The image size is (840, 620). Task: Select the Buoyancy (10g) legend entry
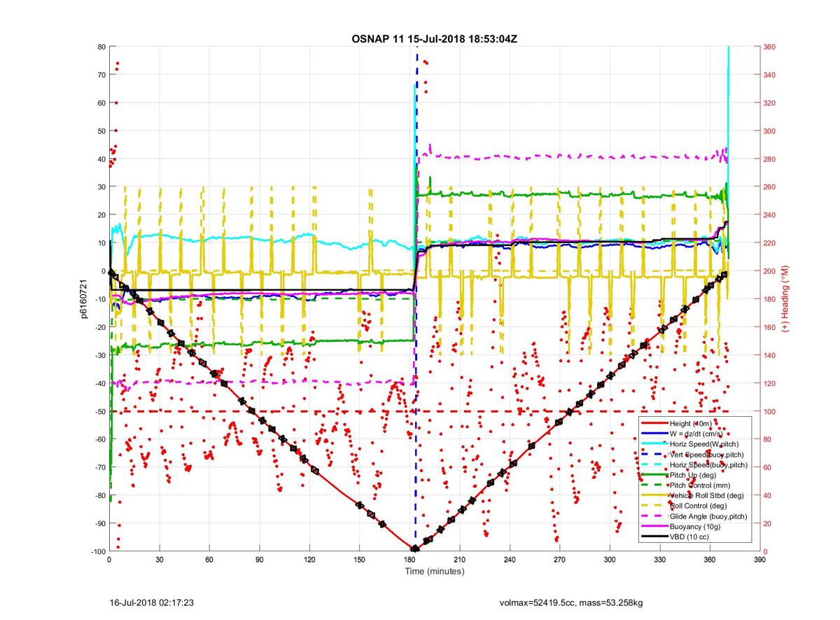point(695,525)
